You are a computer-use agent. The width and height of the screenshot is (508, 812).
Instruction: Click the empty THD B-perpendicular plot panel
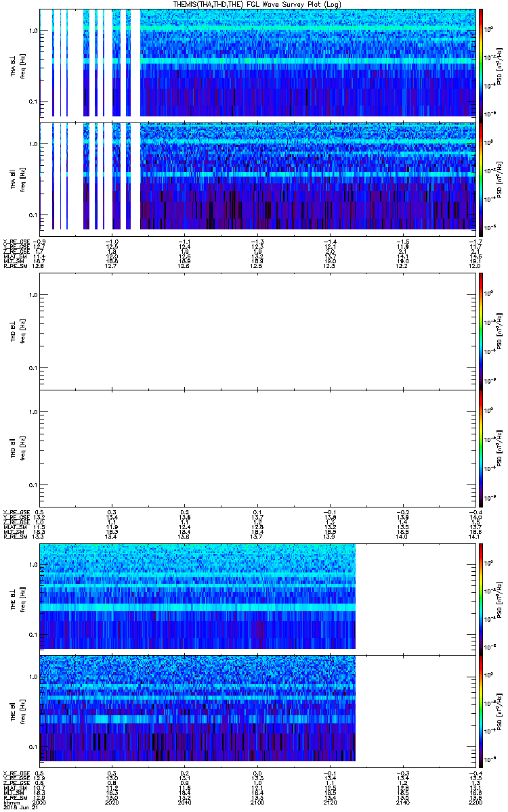pos(257,331)
